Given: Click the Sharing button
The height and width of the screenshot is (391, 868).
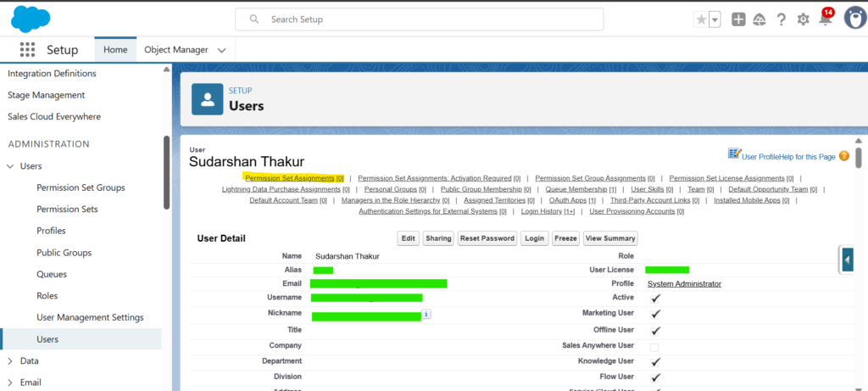Looking at the screenshot, I should point(438,238).
